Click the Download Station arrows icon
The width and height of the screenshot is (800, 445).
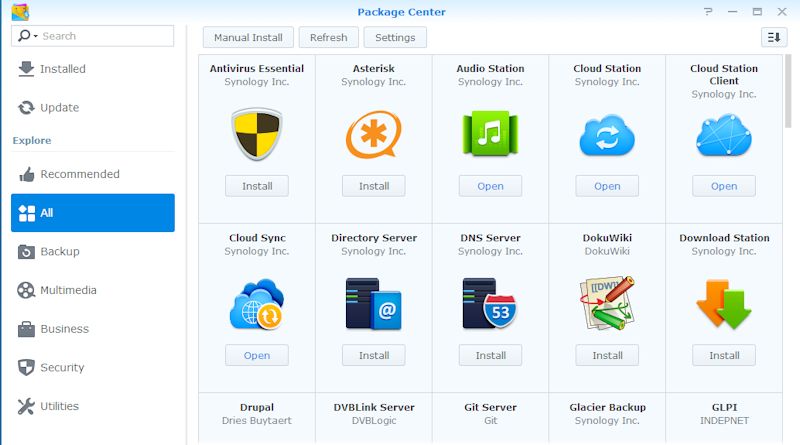[724, 304]
